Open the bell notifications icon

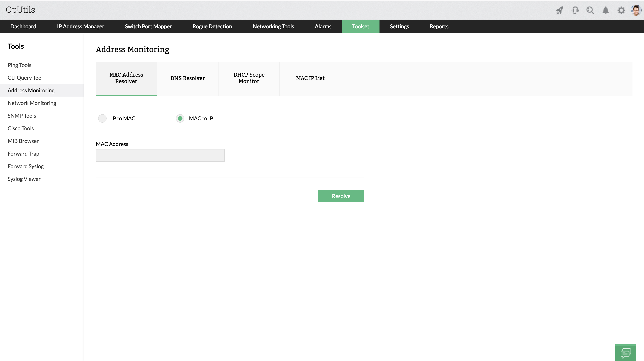coord(605,10)
